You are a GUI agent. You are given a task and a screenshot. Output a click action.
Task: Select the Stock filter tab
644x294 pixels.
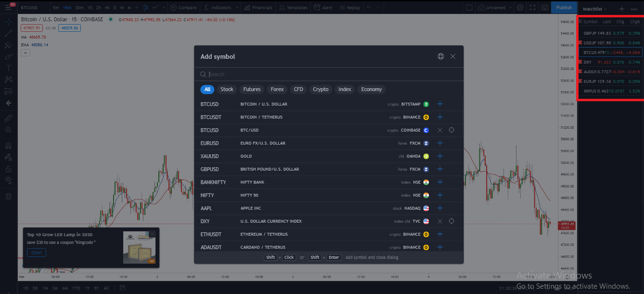coord(227,89)
